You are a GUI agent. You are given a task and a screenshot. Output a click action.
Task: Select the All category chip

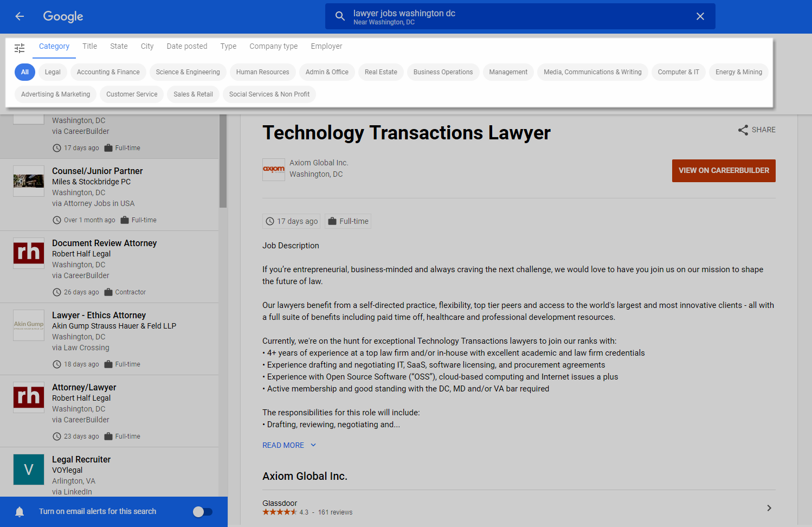coord(25,72)
